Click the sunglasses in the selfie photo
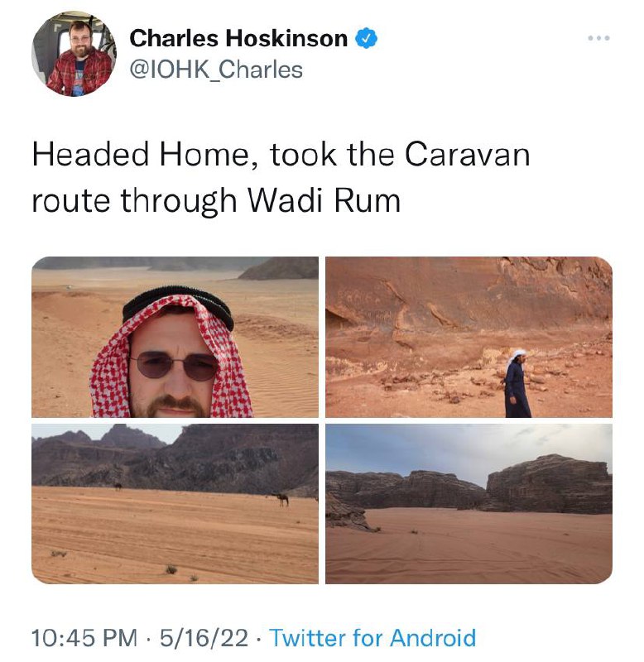Viewport: 644px width, 662px height. click(x=174, y=366)
